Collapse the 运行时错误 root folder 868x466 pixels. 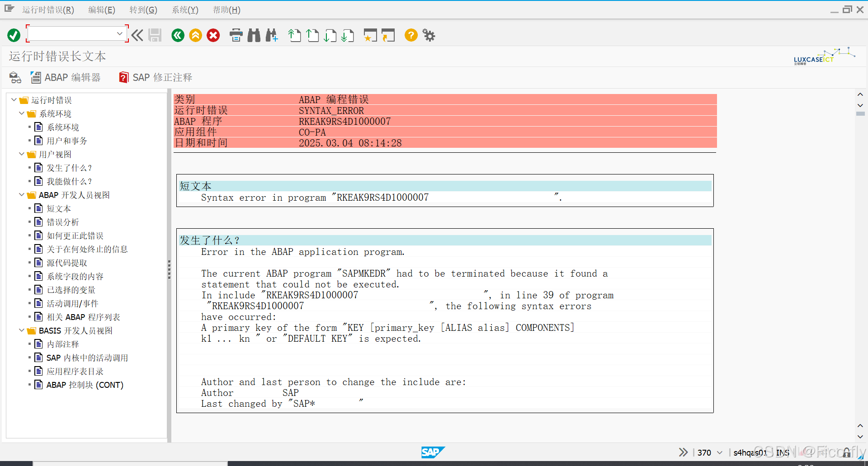point(14,100)
